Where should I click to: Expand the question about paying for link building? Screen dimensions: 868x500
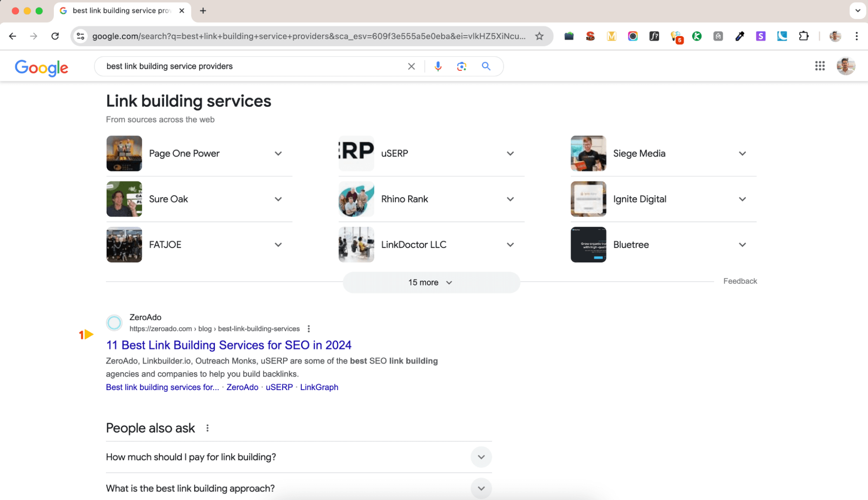[x=481, y=457]
